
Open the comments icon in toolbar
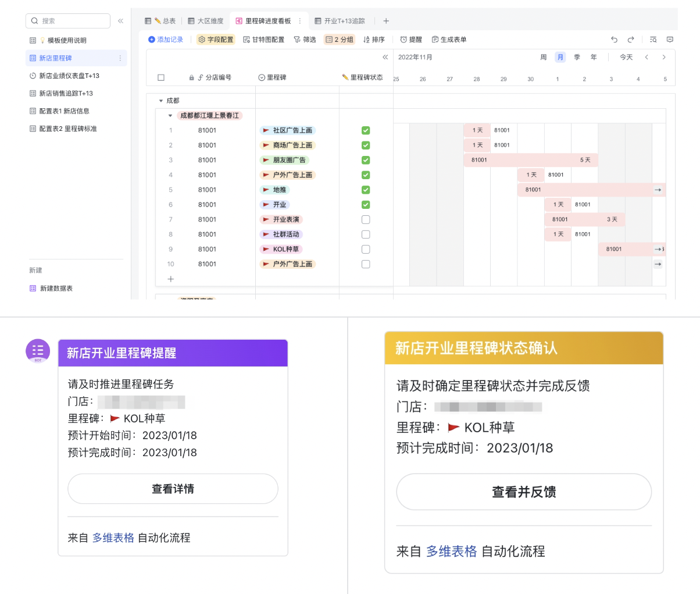[x=670, y=40]
